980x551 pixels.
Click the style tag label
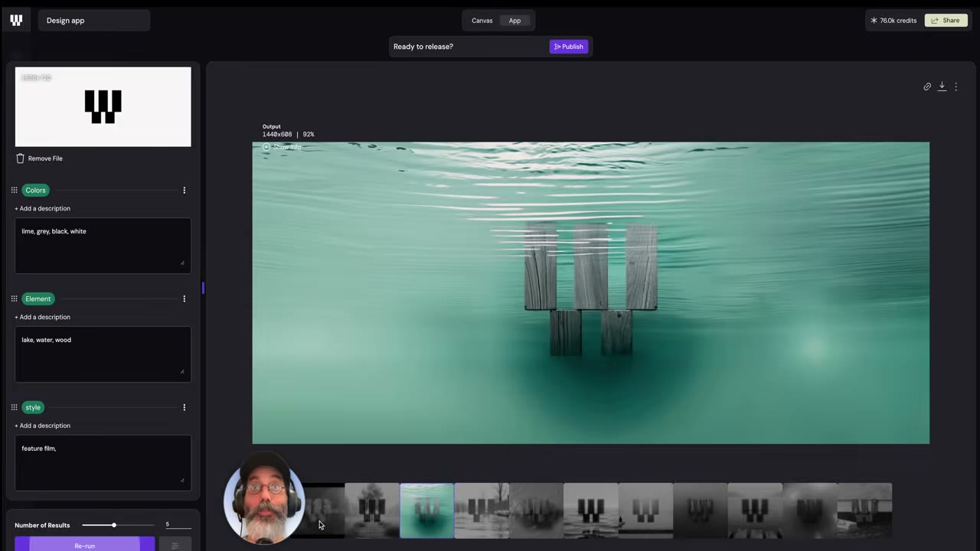33,407
